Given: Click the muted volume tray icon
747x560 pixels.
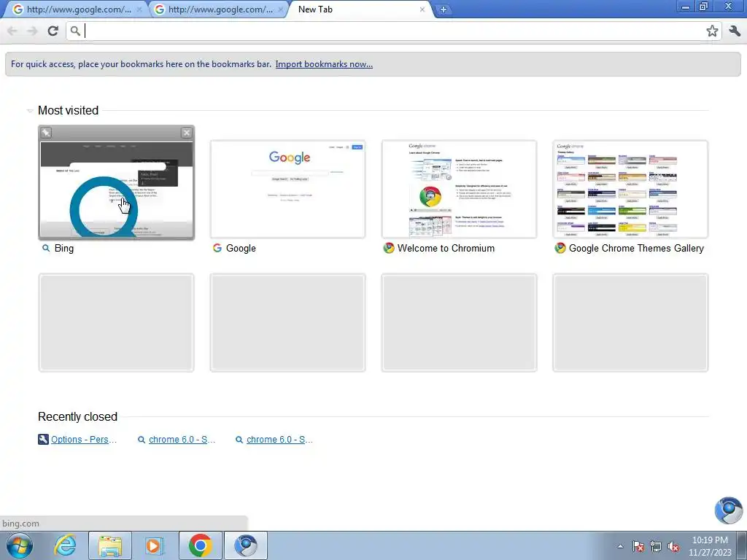Looking at the screenshot, I should point(673,546).
